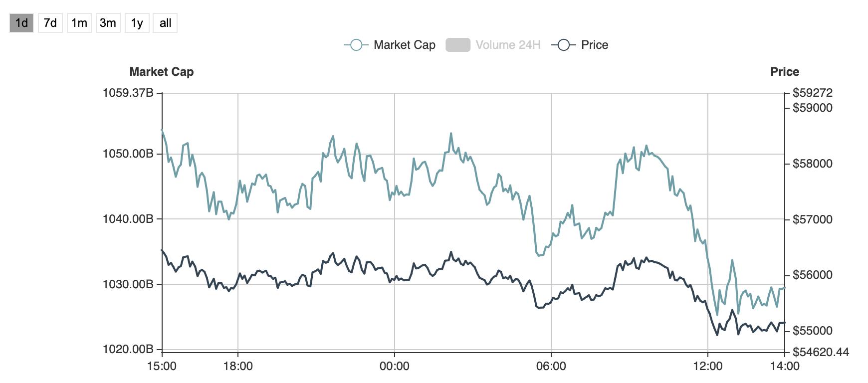Show the 1m time range
The image size is (868, 383).
pos(79,23)
